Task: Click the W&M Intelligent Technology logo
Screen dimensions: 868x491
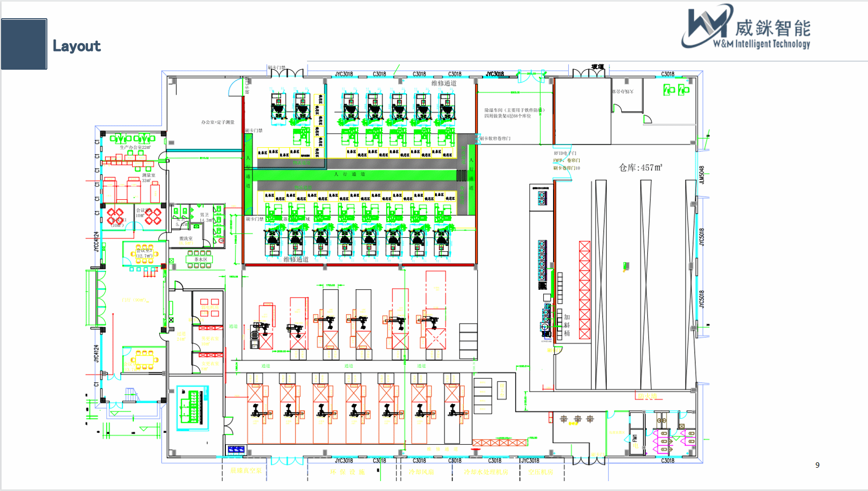Action: coord(746,28)
